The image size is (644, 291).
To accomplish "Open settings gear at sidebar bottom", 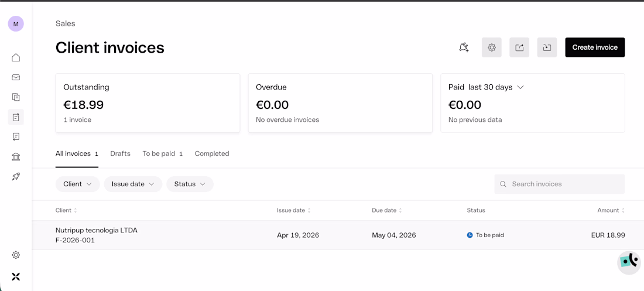I will pyautogui.click(x=16, y=255).
